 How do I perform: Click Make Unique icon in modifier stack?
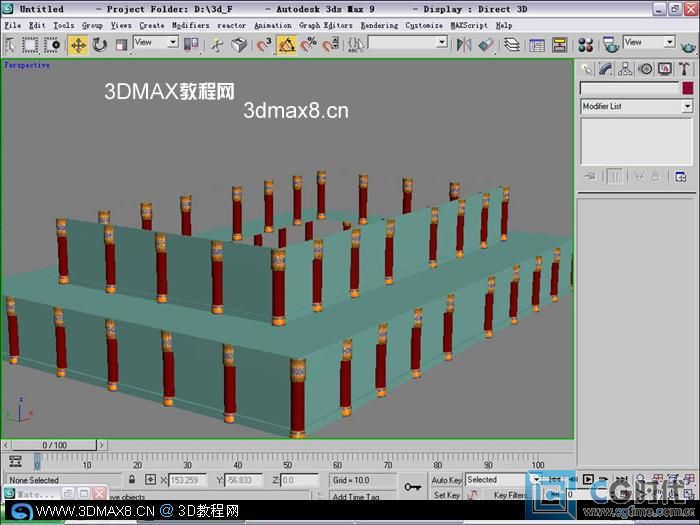coord(639,177)
